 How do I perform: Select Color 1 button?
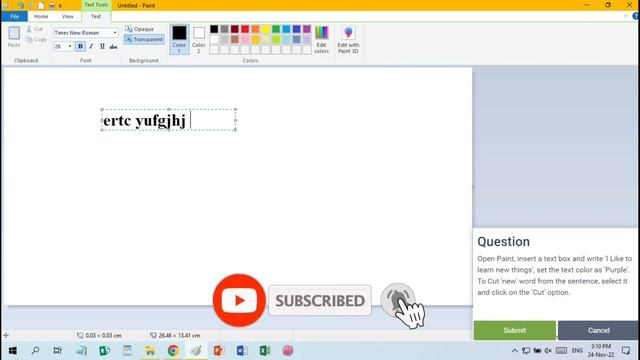(x=179, y=39)
